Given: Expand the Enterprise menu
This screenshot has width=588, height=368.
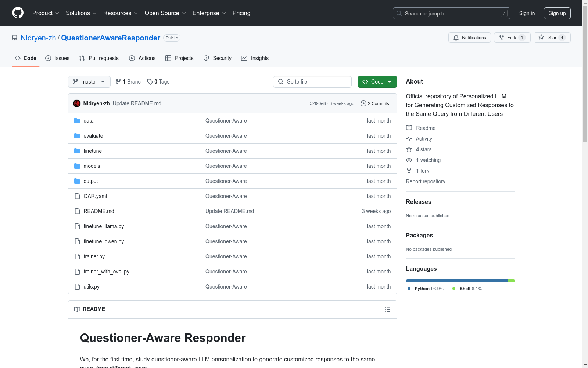Looking at the screenshot, I should pos(209,13).
